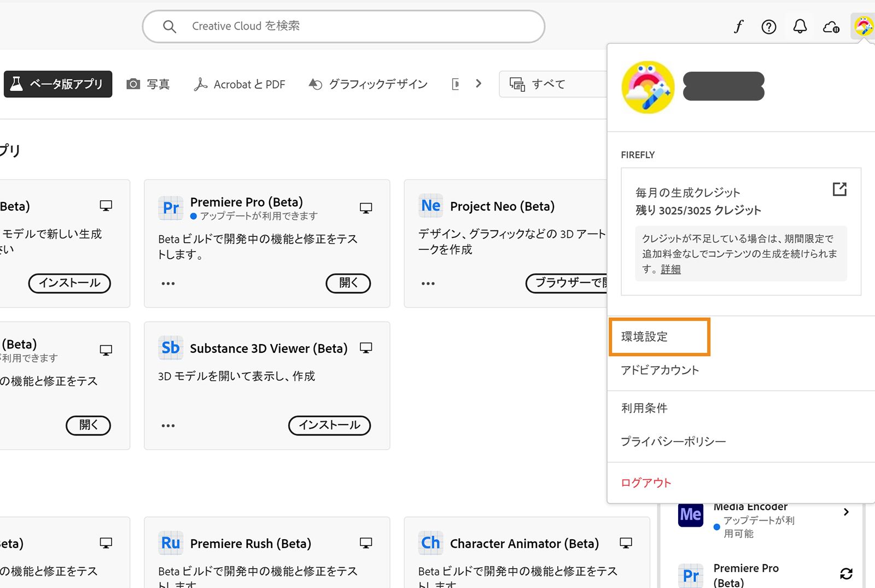The image size is (875, 588).
Task: Click the search magnifier icon
Action: [170, 26]
